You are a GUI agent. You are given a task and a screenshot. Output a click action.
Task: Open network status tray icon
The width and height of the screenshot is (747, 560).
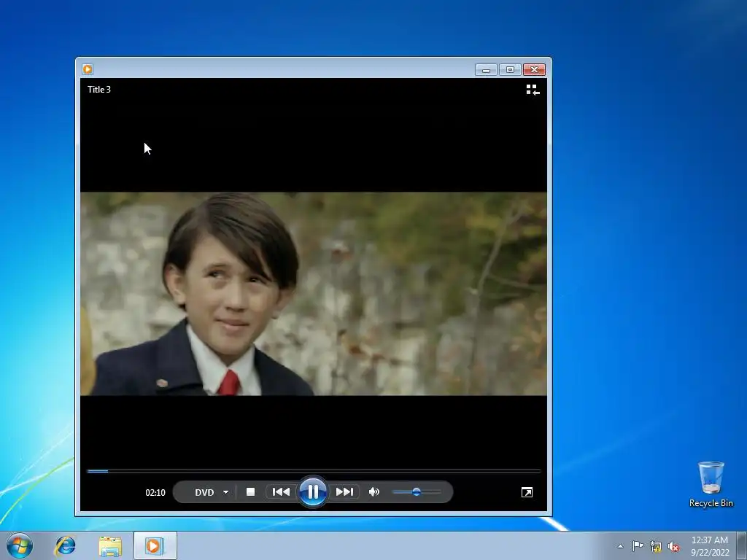tap(656, 547)
